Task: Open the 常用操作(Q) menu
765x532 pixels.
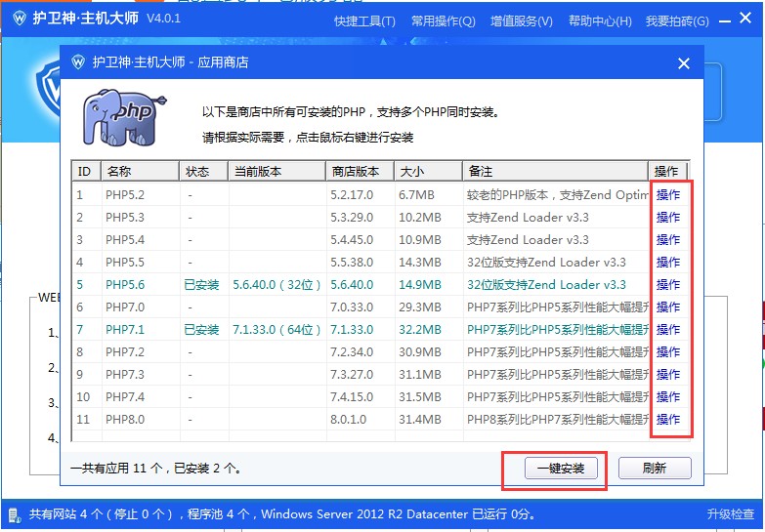Action: 443,20
